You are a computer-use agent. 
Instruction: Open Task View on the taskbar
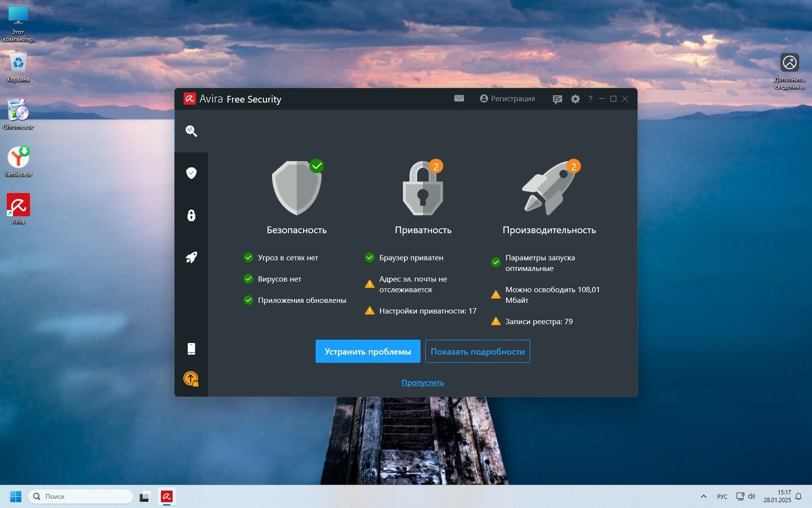coord(145,496)
